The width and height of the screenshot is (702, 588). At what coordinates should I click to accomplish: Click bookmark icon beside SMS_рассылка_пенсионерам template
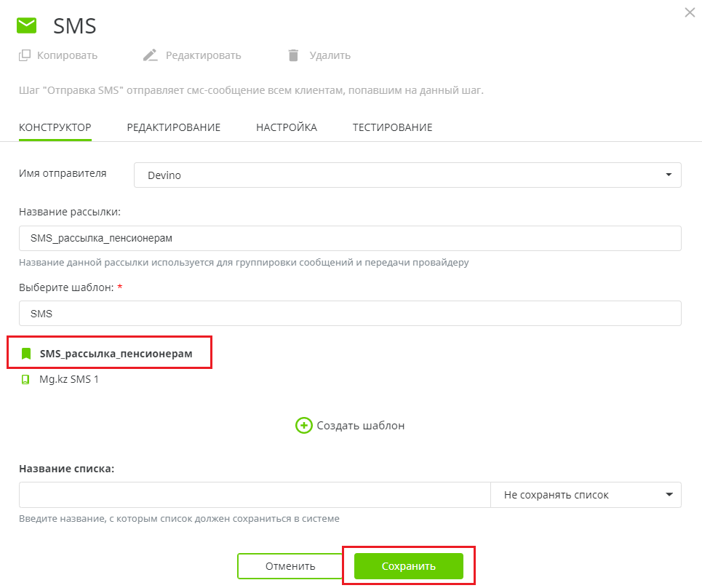[x=26, y=354]
